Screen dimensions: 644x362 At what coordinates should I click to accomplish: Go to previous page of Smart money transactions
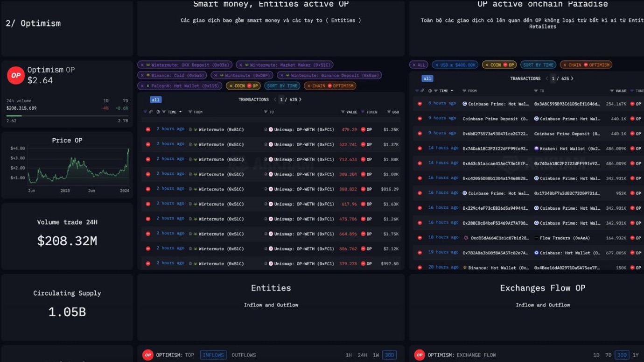point(275,99)
